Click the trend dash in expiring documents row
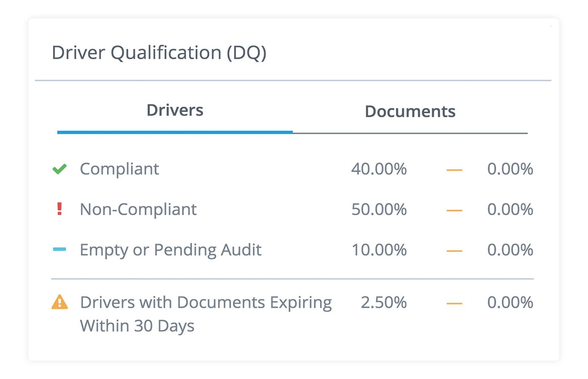Image resolution: width=588 pixels, height=379 pixels. pos(454,303)
